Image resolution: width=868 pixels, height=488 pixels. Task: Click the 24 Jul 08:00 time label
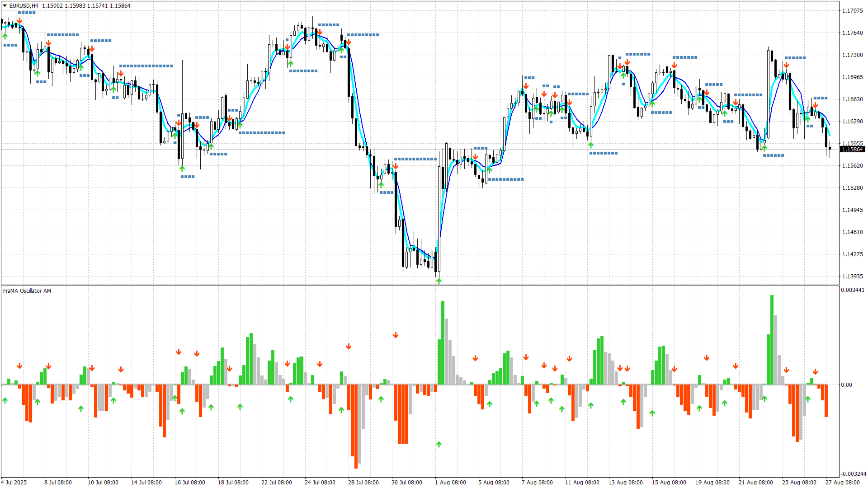point(320,483)
